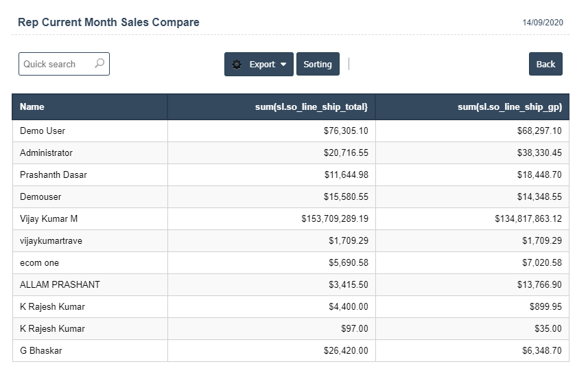Click the ALLAM PRASHANT row

(x=60, y=284)
